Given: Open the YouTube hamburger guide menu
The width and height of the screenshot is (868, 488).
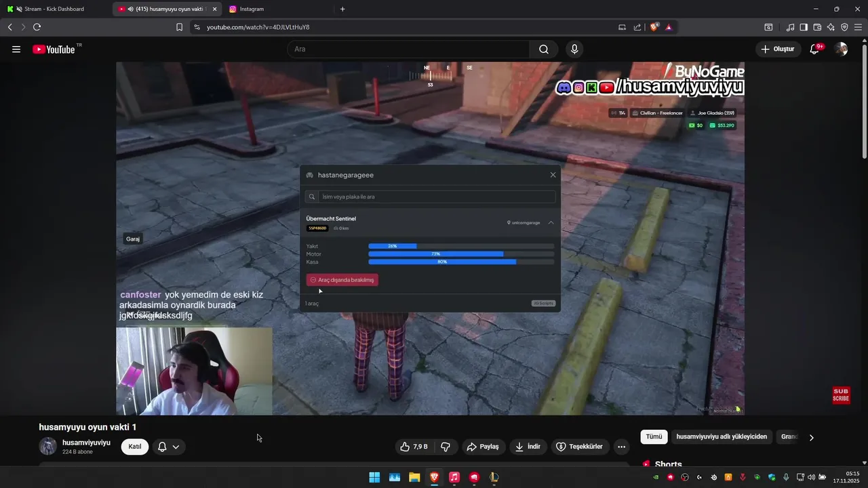Looking at the screenshot, I should coord(16,49).
